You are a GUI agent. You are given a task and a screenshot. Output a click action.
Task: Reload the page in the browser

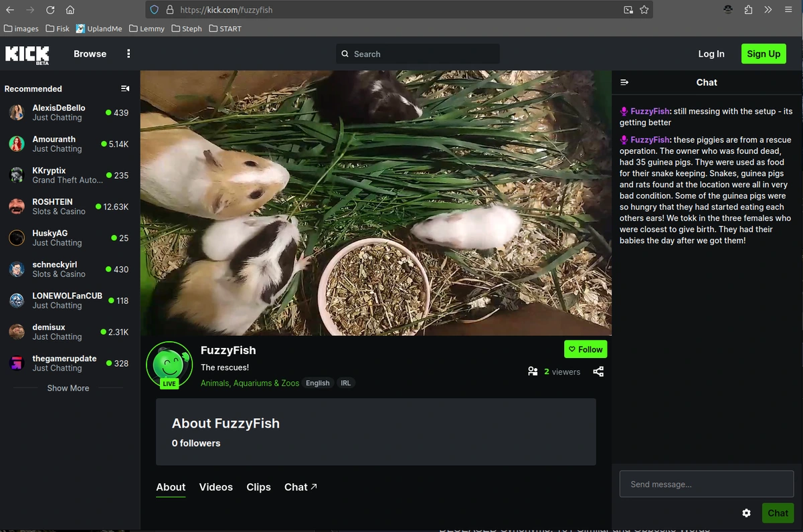click(x=50, y=10)
